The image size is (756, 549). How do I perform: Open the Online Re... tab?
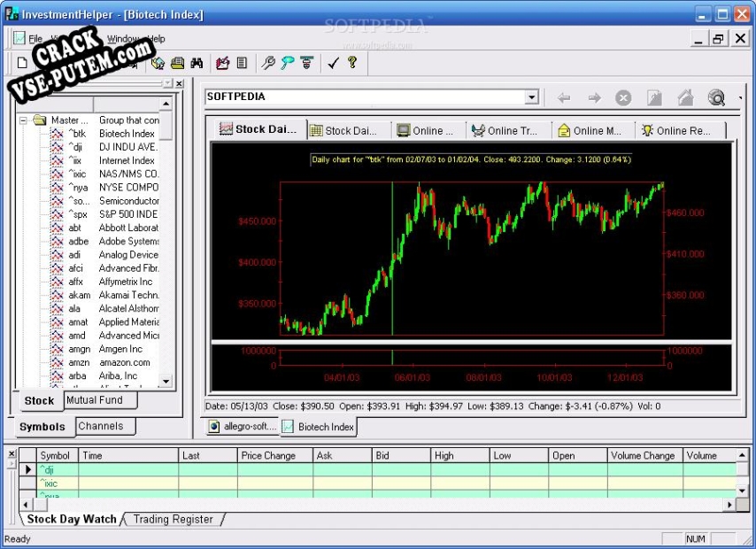click(680, 131)
